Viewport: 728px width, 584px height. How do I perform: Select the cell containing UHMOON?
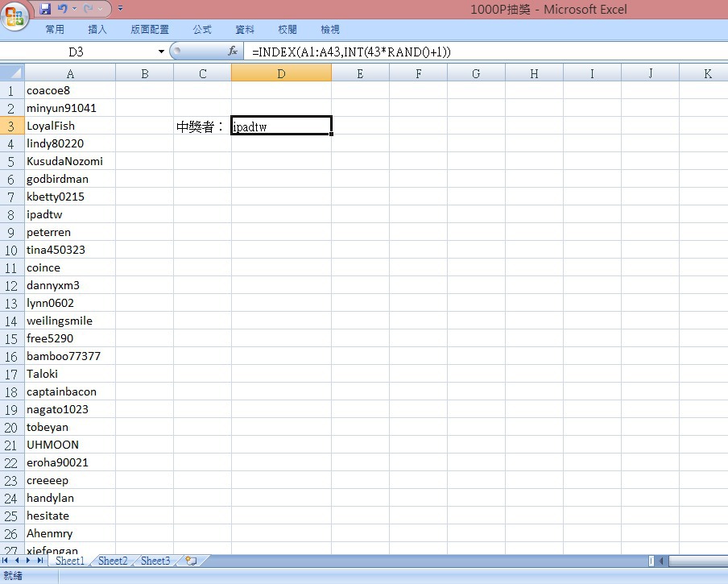[x=70, y=445]
